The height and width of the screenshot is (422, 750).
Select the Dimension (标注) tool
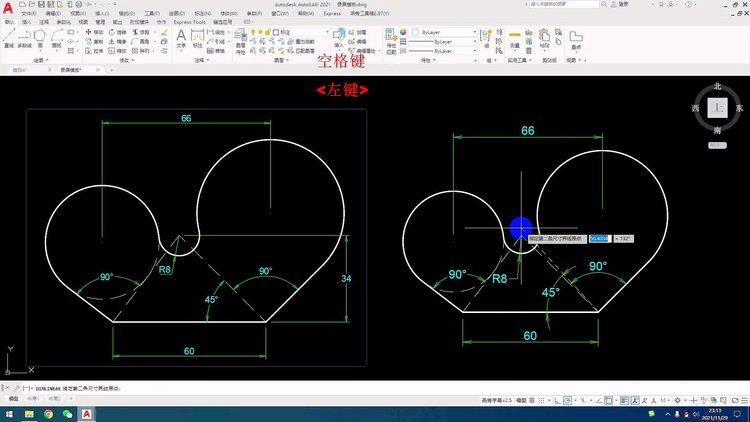[198, 38]
